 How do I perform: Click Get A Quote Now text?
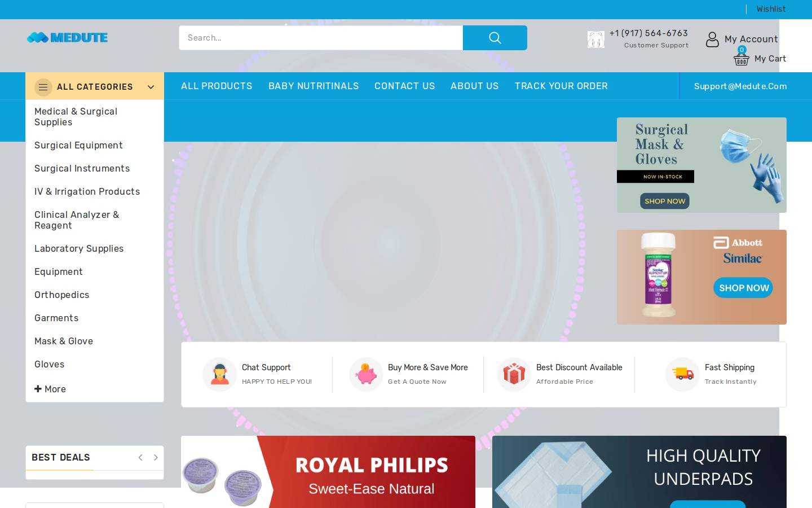coord(417,382)
